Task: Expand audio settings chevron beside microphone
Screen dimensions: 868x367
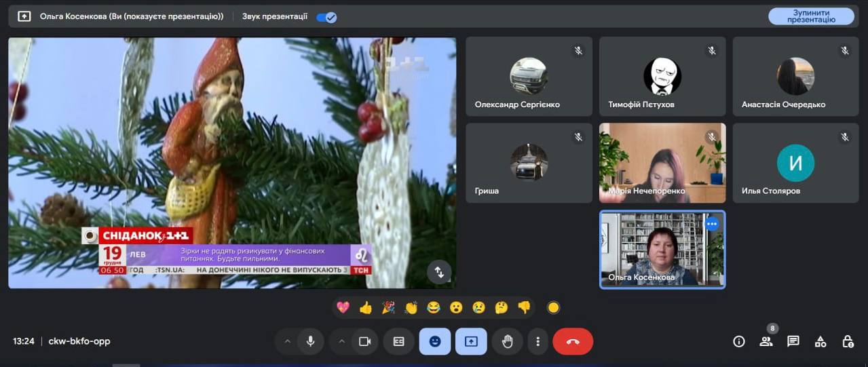Action: [287, 341]
